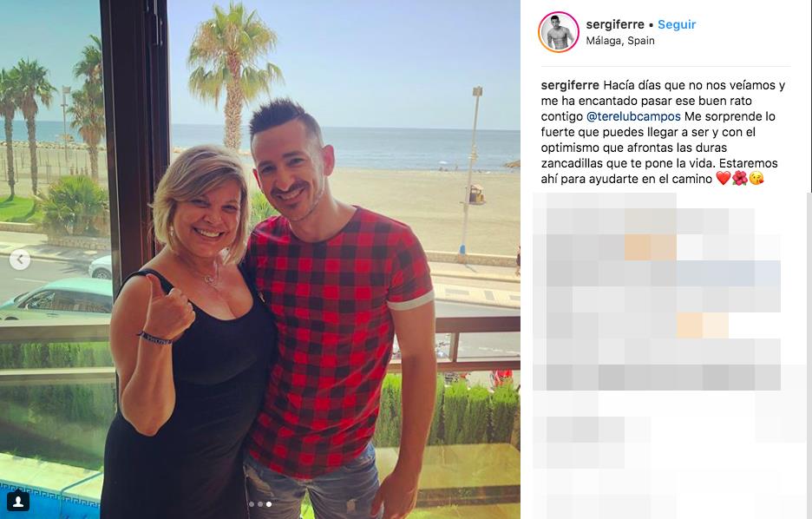Click the sergiferre username starting the caption

(x=570, y=85)
